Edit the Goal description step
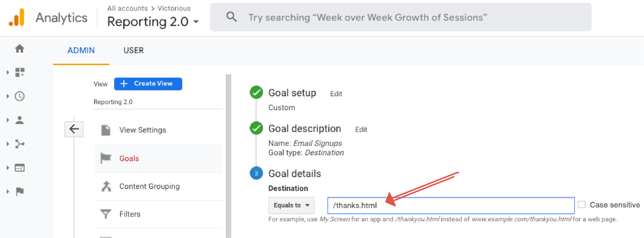 361,129
